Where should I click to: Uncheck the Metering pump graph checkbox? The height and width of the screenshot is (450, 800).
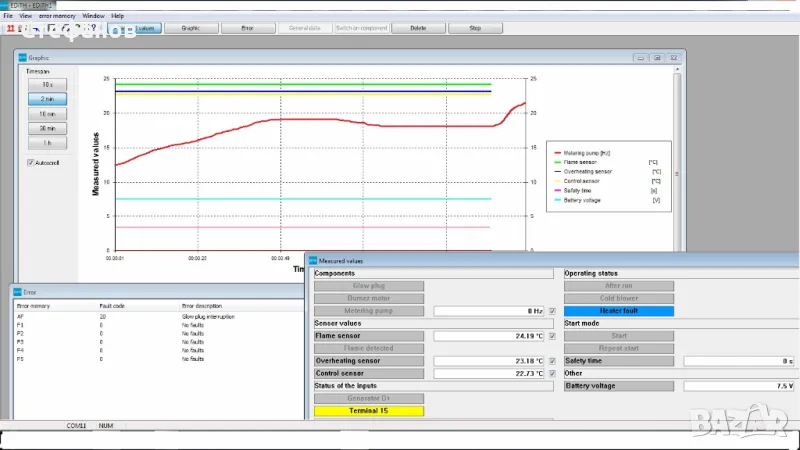pyautogui.click(x=551, y=311)
